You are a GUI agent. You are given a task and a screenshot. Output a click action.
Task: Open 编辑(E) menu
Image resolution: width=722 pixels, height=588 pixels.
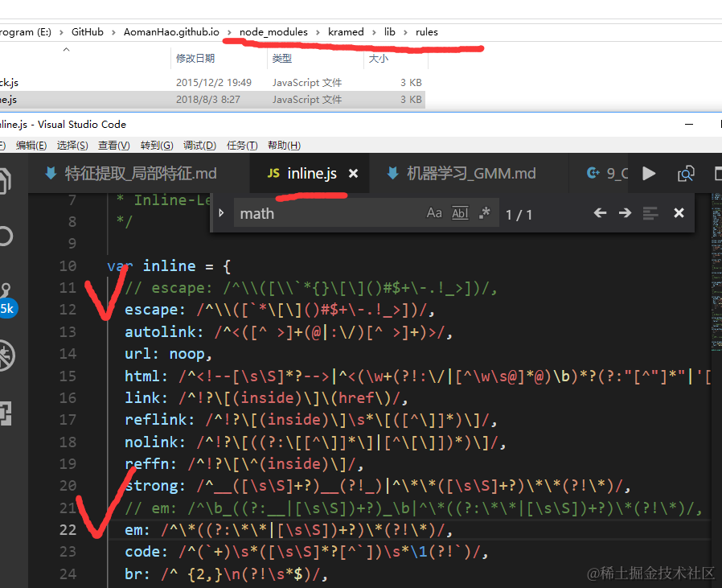31,146
